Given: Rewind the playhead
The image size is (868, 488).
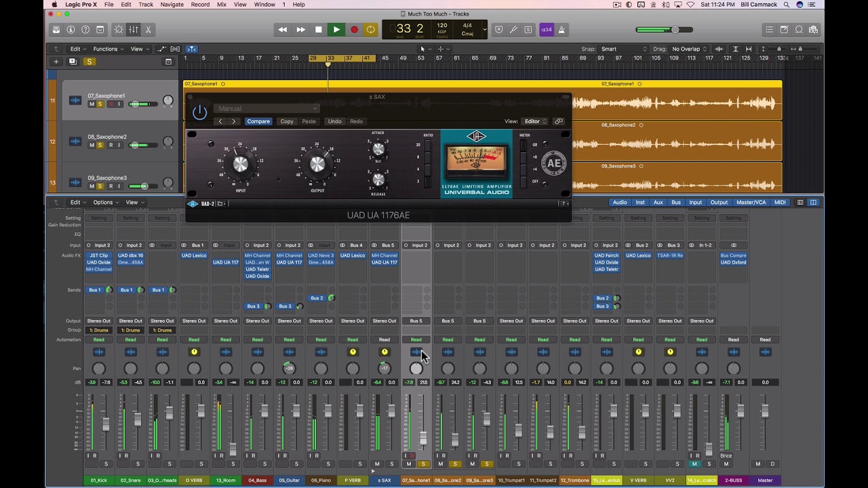Looking at the screenshot, I should click(283, 29).
